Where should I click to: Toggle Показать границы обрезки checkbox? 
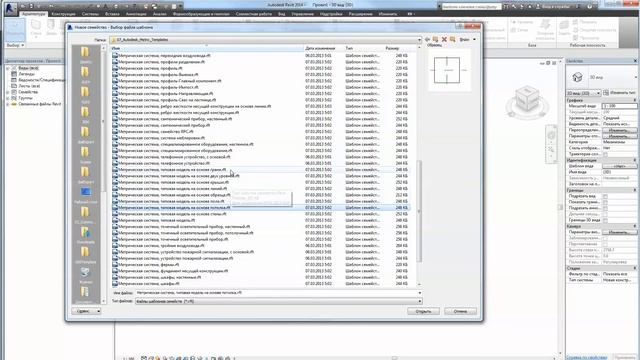605,202
